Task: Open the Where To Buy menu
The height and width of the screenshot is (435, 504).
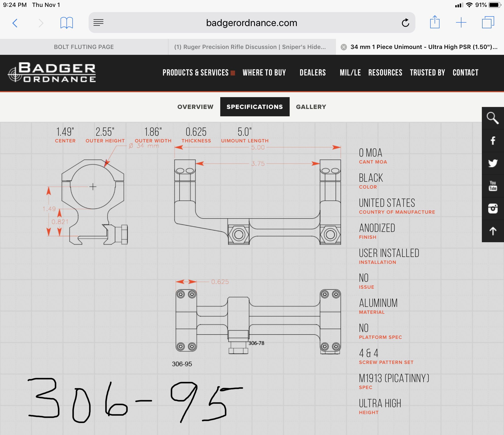Action: coord(264,73)
